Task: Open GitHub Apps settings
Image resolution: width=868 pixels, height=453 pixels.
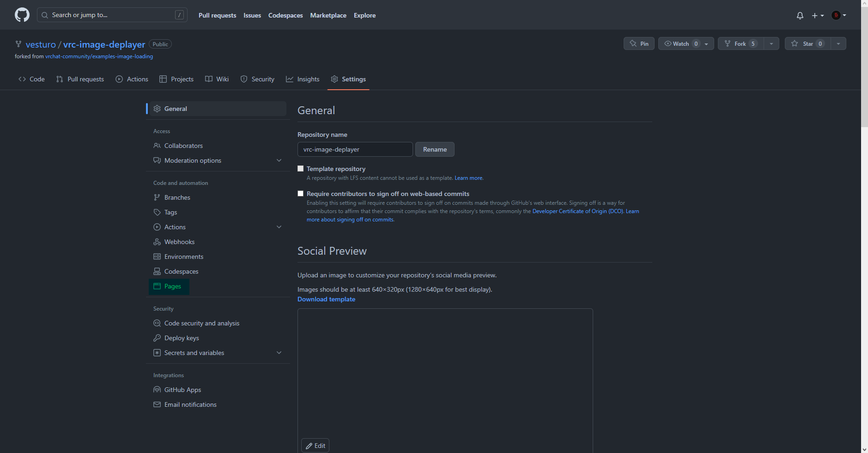Action: point(218,390)
